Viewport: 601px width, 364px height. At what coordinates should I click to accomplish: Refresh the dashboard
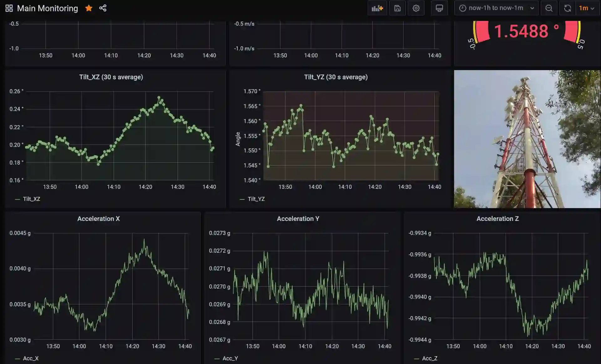tap(568, 8)
